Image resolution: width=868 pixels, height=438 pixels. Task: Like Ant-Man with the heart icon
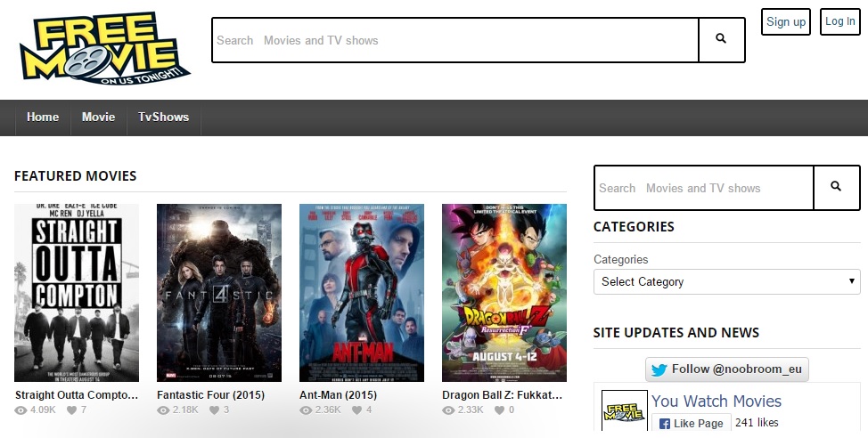(357, 410)
